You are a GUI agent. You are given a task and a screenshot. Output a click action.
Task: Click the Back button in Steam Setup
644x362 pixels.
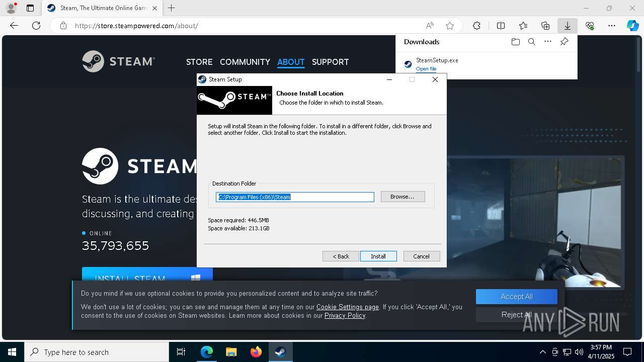click(341, 256)
